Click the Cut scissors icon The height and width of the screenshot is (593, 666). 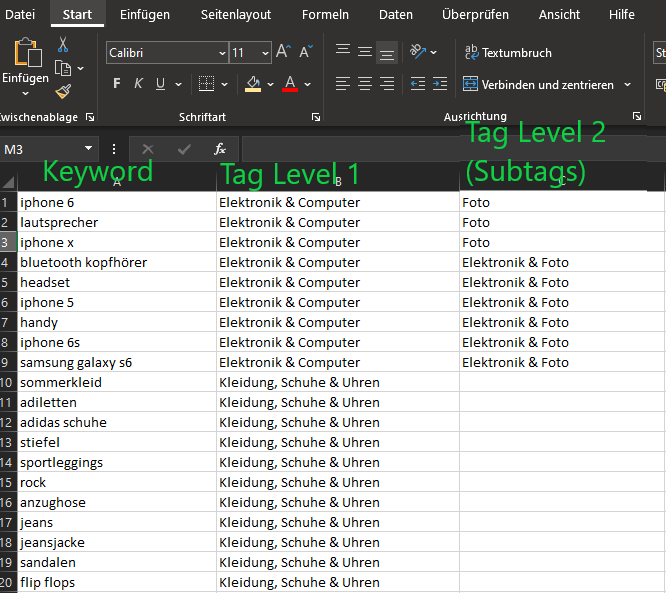[63, 45]
